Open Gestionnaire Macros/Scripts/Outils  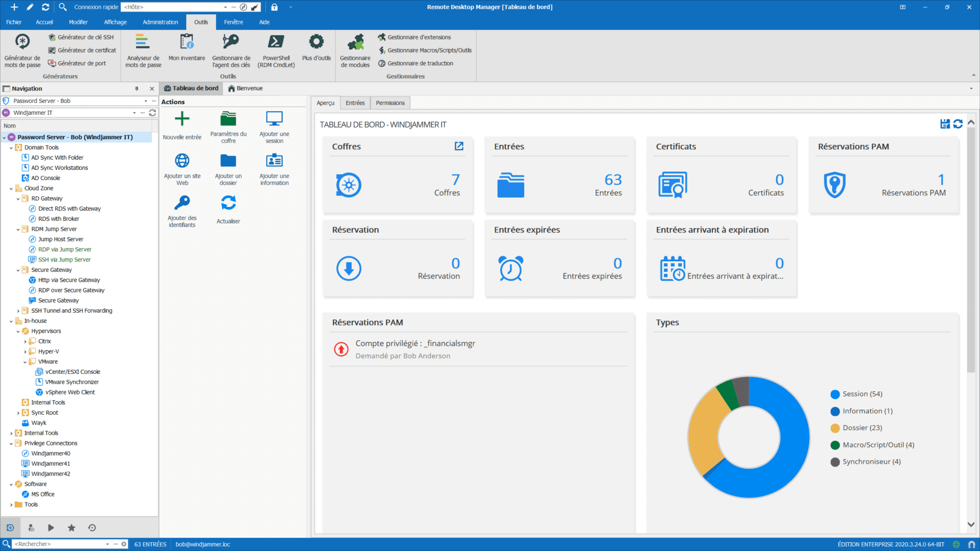click(425, 50)
